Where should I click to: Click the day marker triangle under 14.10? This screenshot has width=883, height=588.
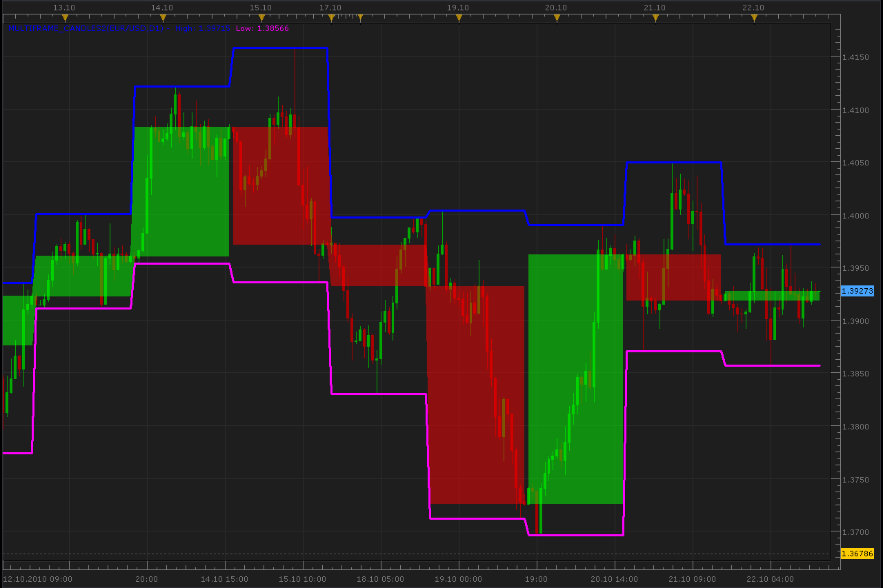pyautogui.click(x=163, y=19)
